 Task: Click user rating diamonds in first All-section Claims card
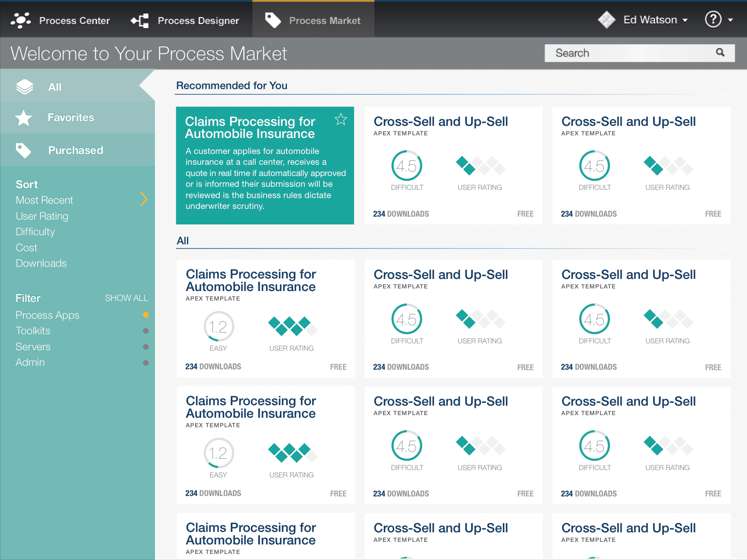point(293,326)
